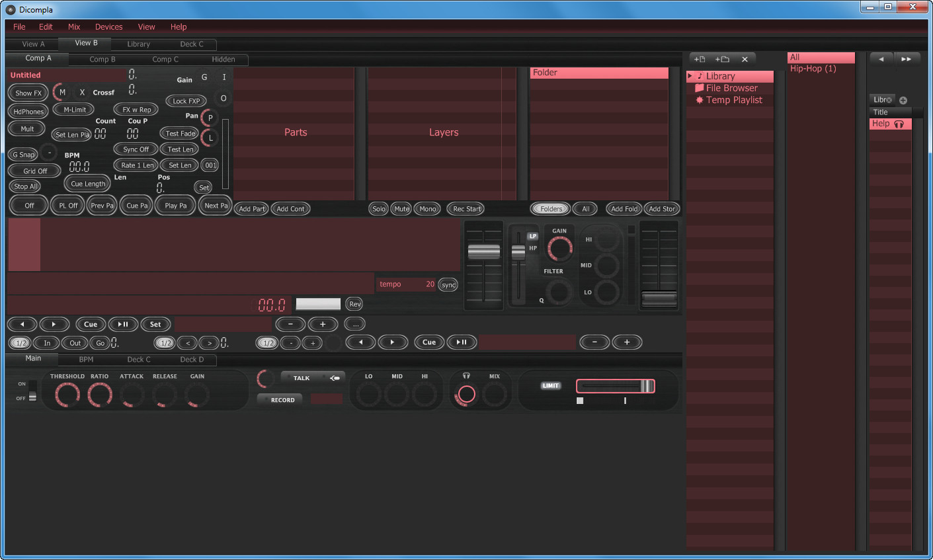Viewport: 933px width, 560px height.
Task: Toggle the Rev reverse button
Action: (x=355, y=304)
